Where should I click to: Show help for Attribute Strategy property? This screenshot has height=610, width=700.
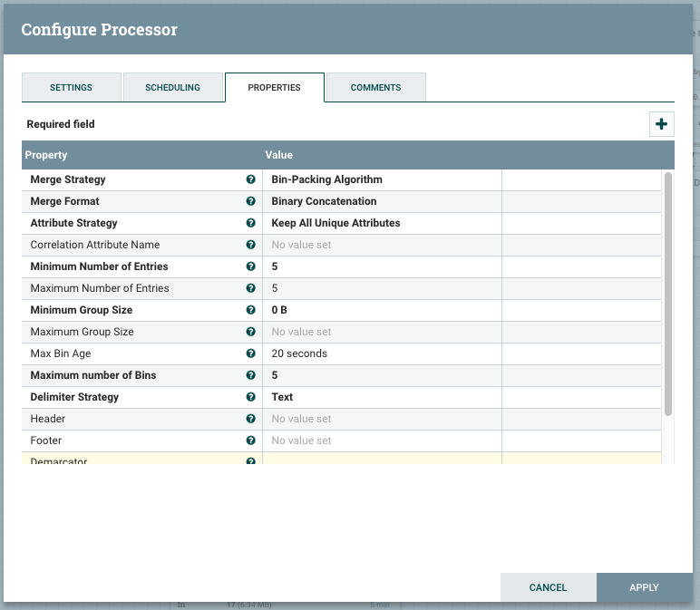250,223
